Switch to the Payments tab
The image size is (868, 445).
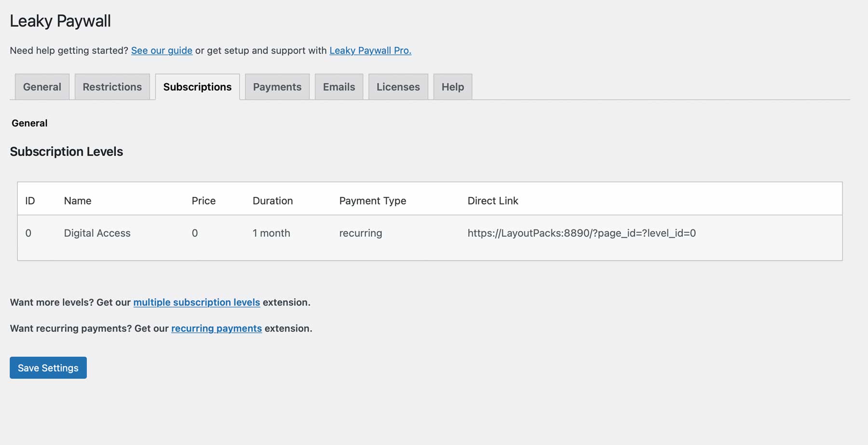click(x=277, y=87)
